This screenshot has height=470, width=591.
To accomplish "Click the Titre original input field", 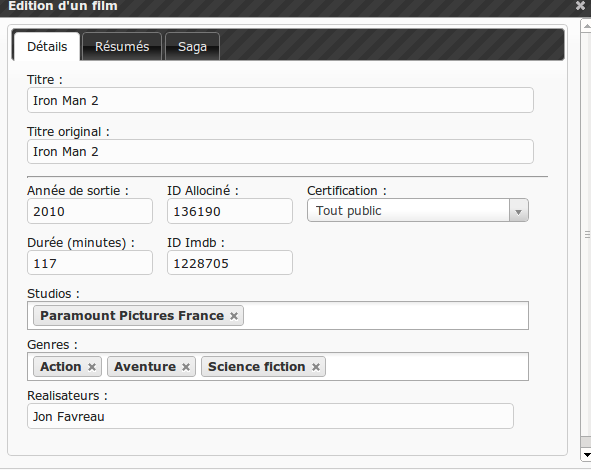I will 280,152.
